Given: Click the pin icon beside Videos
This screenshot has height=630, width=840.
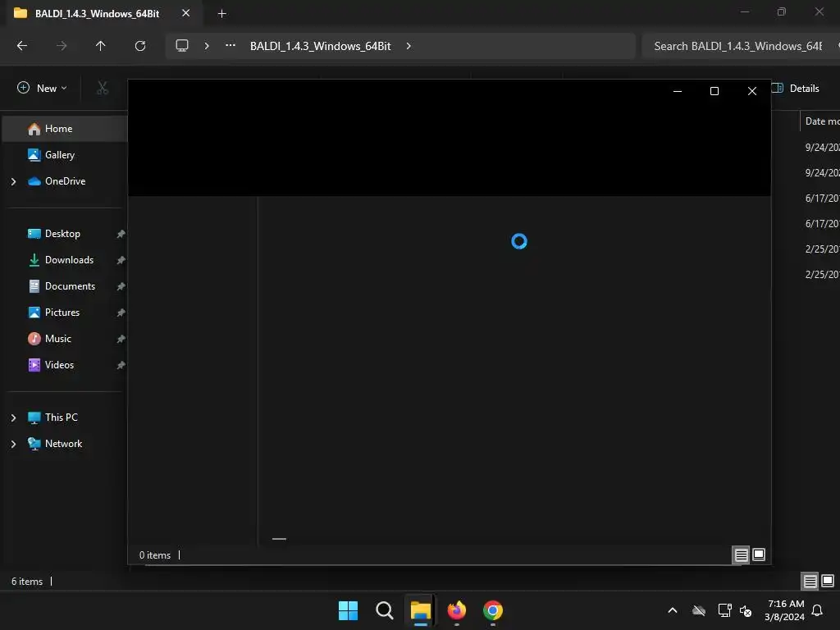Looking at the screenshot, I should pos(121,365).
